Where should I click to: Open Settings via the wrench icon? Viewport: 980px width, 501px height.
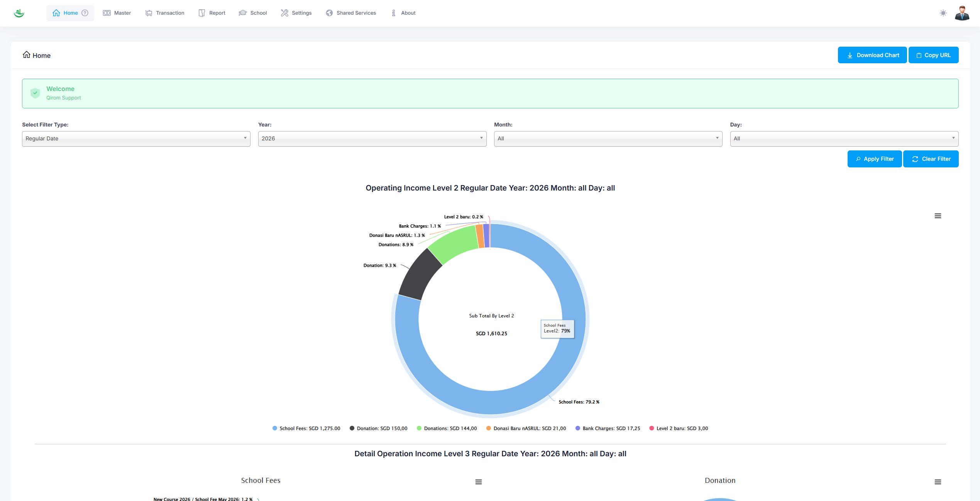point(285,13)
